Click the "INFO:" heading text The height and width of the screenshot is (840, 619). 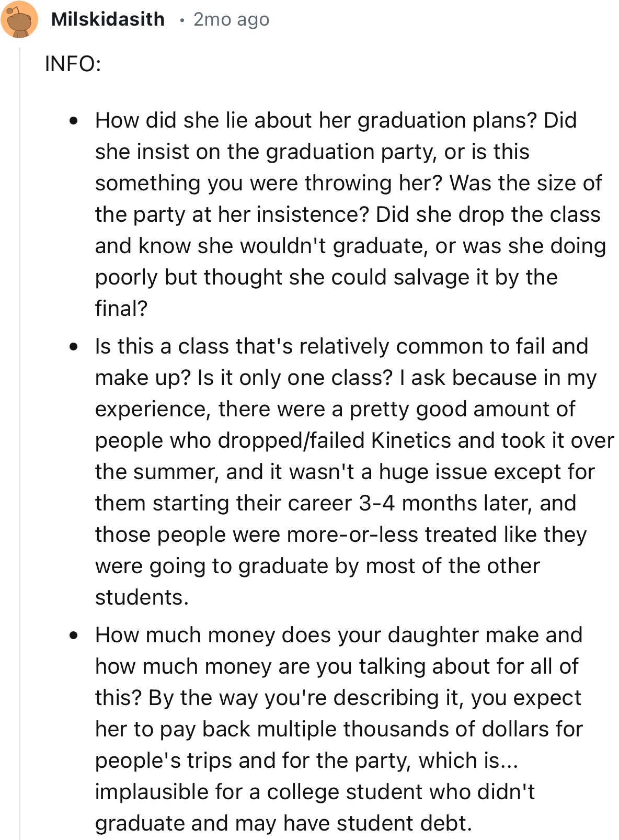pyautogui.click(x=73, y=64)
